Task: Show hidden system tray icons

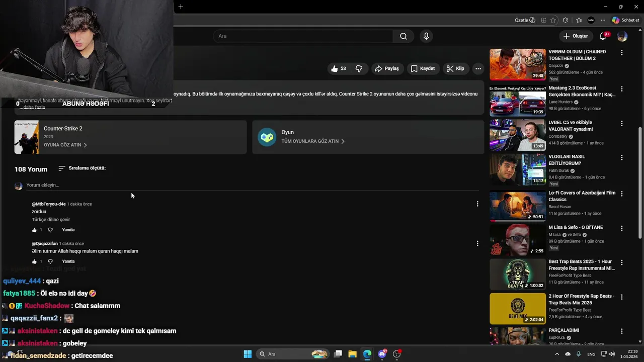Action: tap(557, 354)
